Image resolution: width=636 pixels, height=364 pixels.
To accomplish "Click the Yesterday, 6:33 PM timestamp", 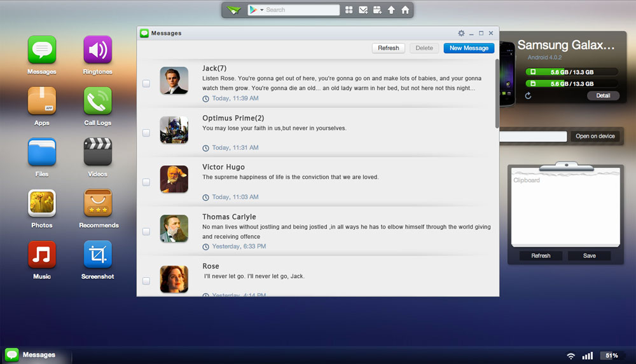I will click(239, 246).
